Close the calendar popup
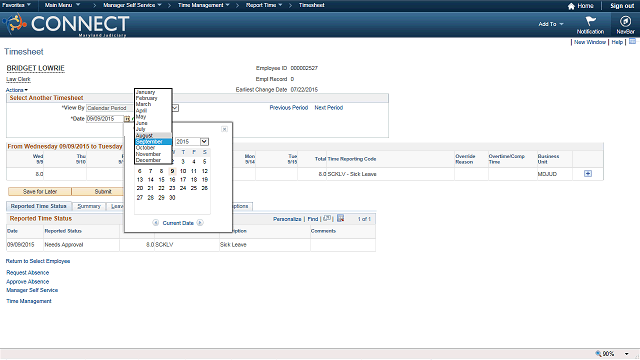This screenshot has width=640, height=360. (224, 129)
